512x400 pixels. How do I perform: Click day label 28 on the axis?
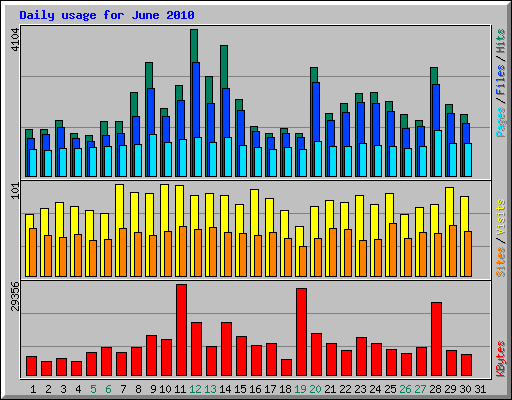click(435, 389)
